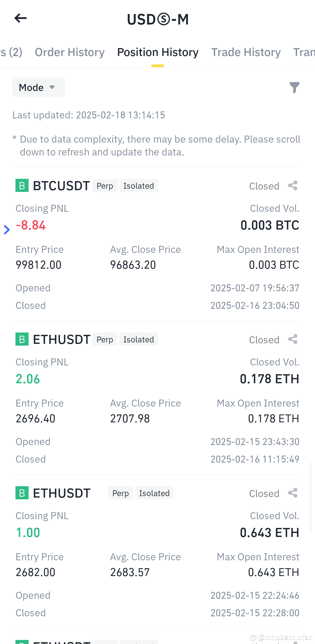Tap the green B badge beside BTCUSDT
This screenshot has height=644, width=315.
[22, 185]
